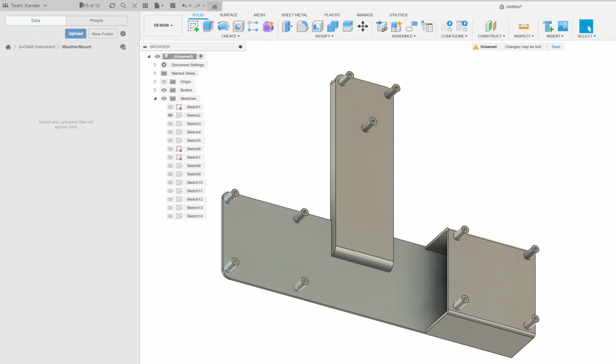
Task: Switch to the SHEET METAL tab
Action: (294, 15)
